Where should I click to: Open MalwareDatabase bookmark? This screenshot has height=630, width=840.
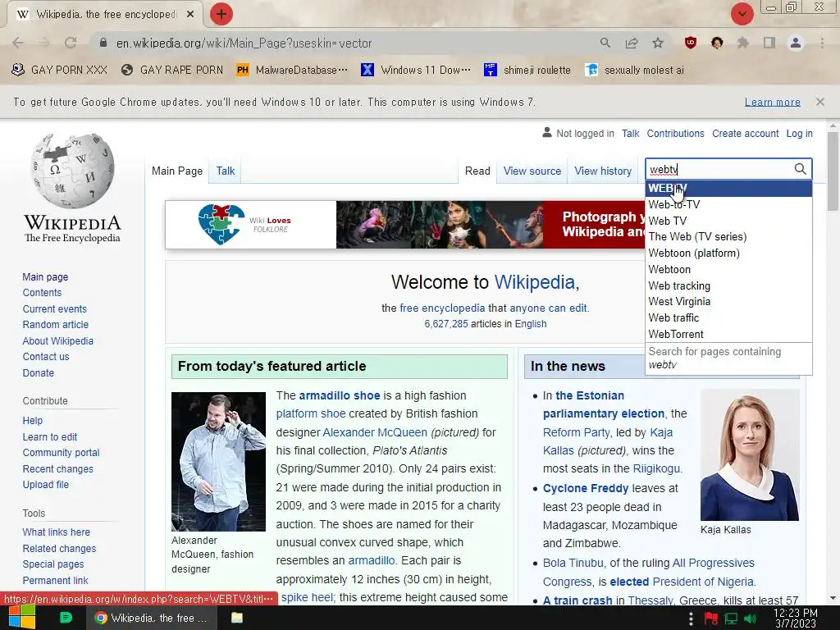coord(292,70)
